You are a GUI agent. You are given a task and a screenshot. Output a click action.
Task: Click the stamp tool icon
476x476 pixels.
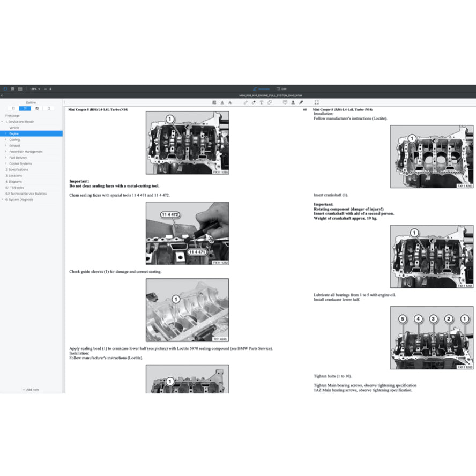(293, 102)
